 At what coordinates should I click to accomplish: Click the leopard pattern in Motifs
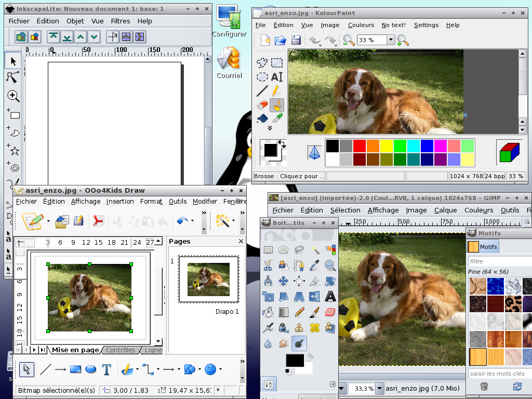click(x=513, y=303)
